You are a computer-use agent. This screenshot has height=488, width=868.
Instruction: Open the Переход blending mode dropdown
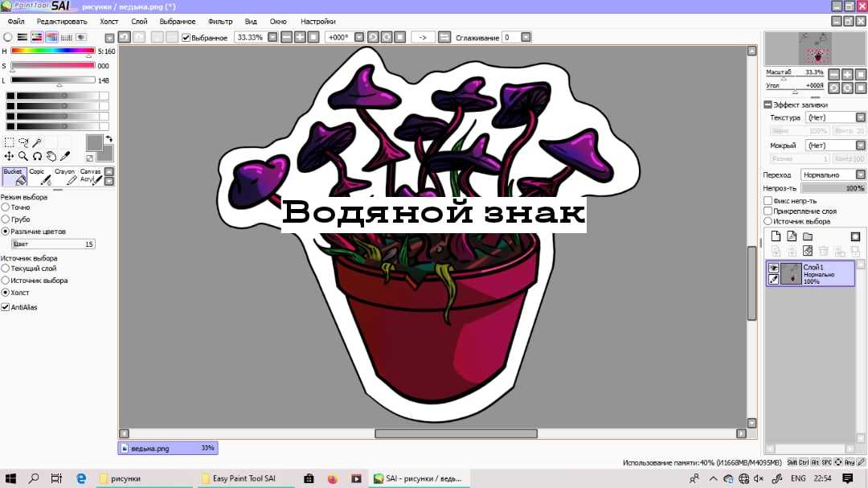[x=860, y=174]
